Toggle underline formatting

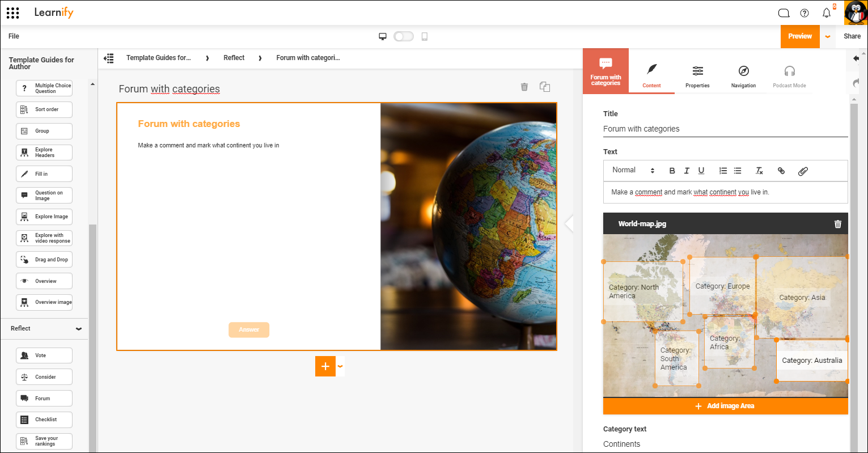[x=701, y=171]
